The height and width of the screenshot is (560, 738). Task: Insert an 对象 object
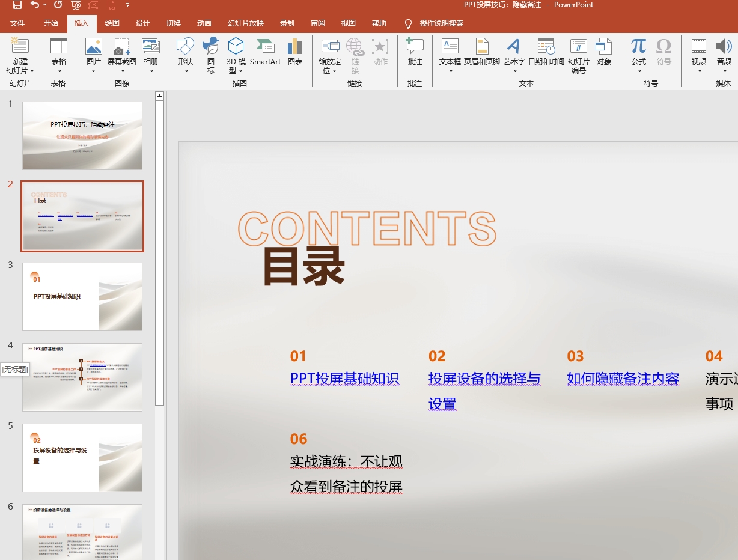point(604,52)
